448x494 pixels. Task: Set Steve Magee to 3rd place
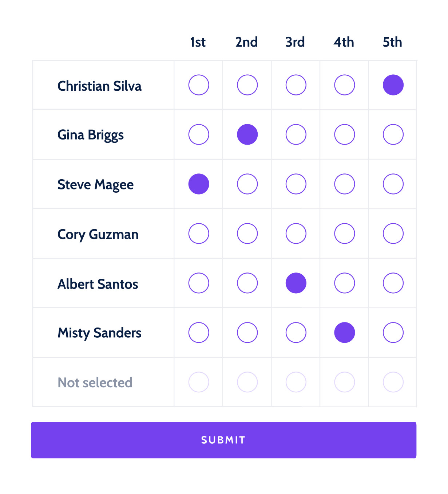tap(296, 184)
